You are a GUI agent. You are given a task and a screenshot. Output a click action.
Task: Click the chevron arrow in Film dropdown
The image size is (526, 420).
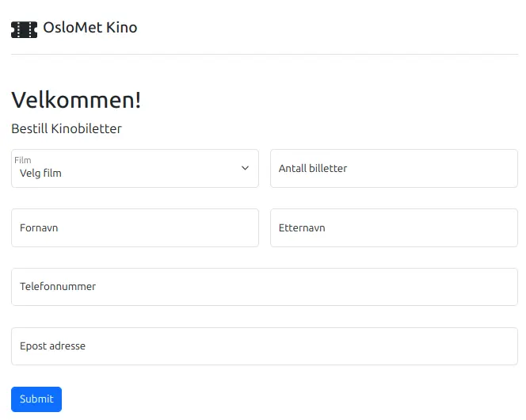coord(246,169)
